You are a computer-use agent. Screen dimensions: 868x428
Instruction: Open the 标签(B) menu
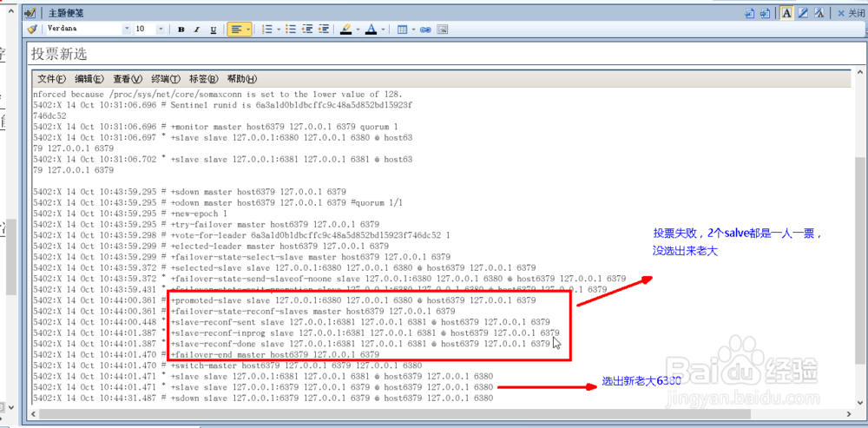pos(204,79)
